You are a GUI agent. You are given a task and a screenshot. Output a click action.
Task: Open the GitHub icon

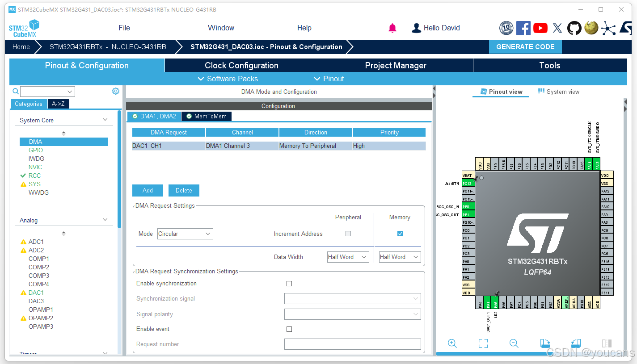click(x=574, y=28)
